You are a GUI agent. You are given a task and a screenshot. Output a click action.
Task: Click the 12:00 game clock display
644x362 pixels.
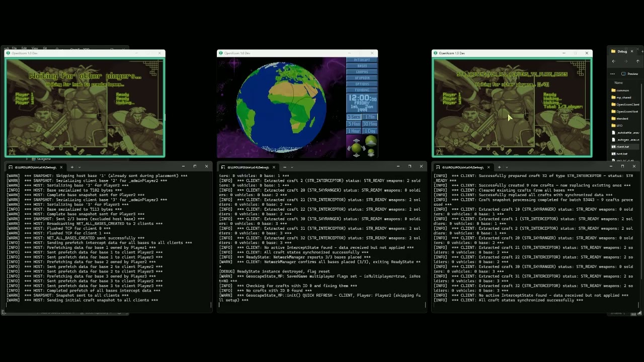[x=362, y=99]
